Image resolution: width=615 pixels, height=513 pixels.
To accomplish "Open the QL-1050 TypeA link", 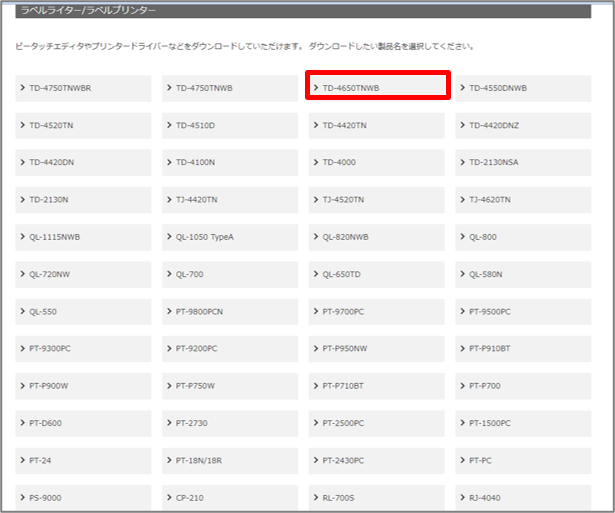I will coord(230,237).
